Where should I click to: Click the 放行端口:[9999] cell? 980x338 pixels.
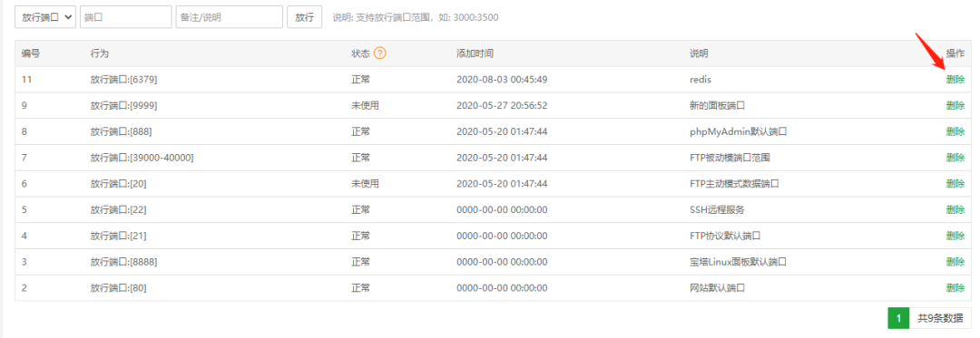(123, 105)
